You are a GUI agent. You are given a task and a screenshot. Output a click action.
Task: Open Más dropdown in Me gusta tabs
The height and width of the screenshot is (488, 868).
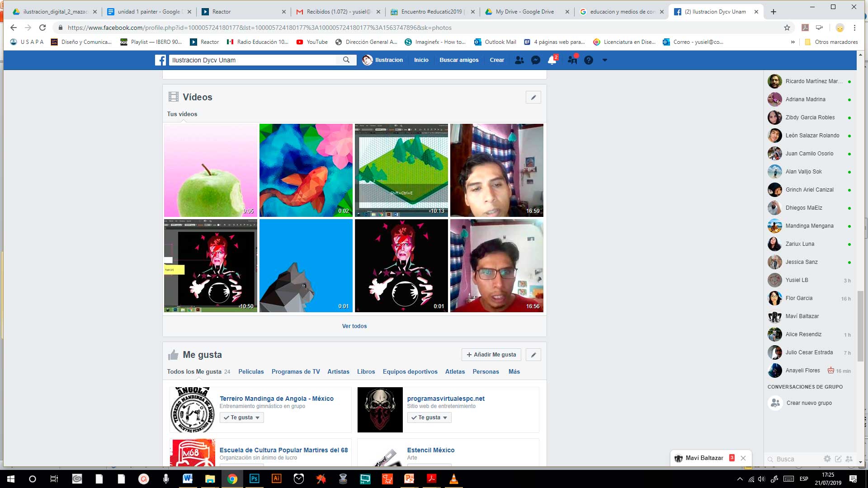tap(514, 371)
